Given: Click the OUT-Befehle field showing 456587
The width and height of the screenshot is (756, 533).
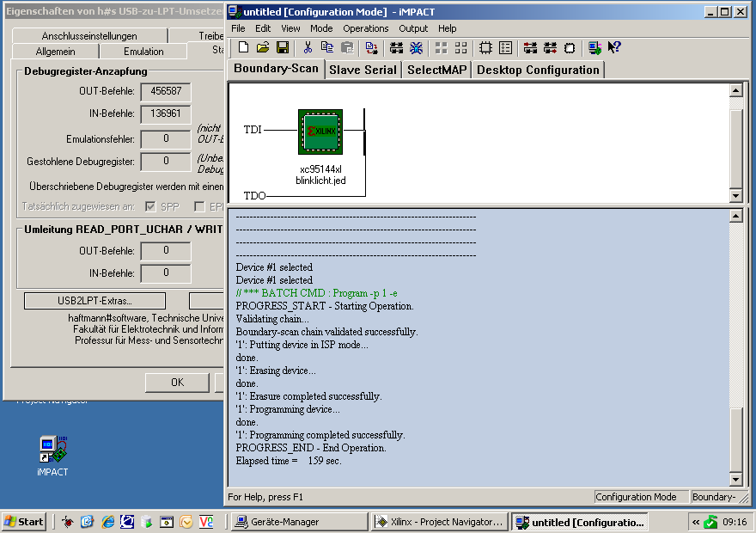Looking at the screenshot, I should pos(166,91).
